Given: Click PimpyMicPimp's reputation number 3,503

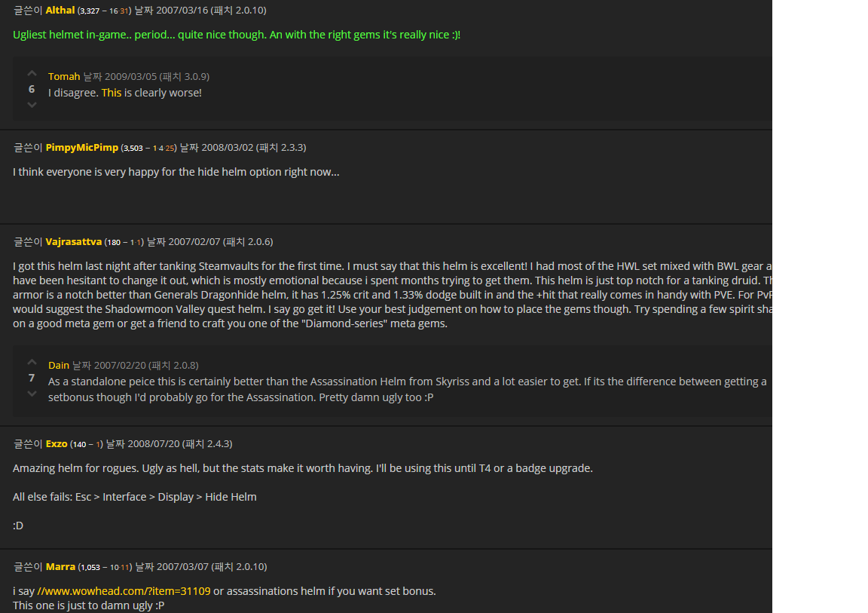Looking at the screenshot, I should (132, 148).
